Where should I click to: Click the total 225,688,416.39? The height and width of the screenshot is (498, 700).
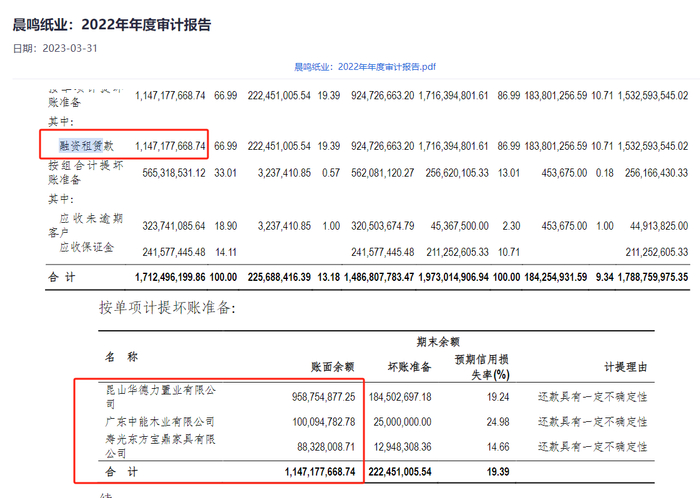point(279,277)
